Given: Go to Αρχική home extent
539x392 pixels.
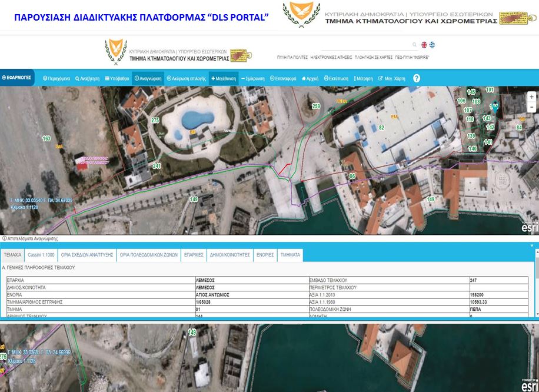Looking at the screenshot, I should click(311, 78).
